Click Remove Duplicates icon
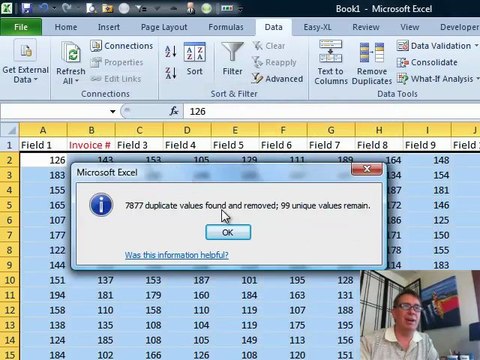Image resolution: width=480 pixels, height=360 pixels. [372, 53]
